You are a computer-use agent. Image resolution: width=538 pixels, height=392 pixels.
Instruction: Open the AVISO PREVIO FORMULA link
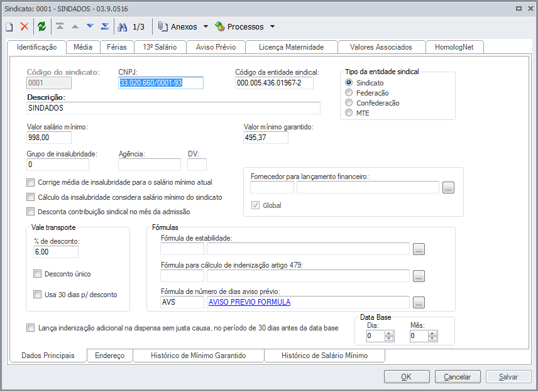pyautogui.click(x=250, y=302)
